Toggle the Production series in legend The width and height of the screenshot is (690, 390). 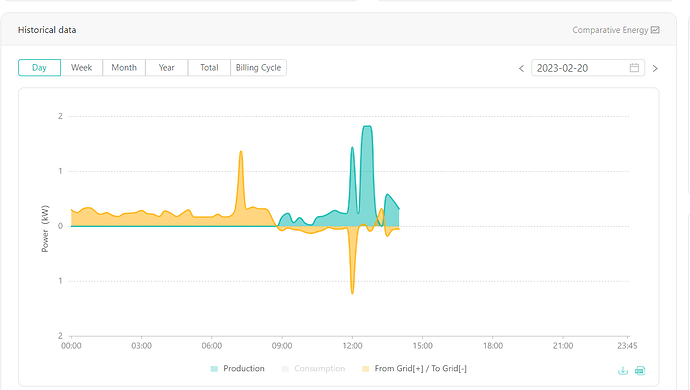(x=238, y=368)
